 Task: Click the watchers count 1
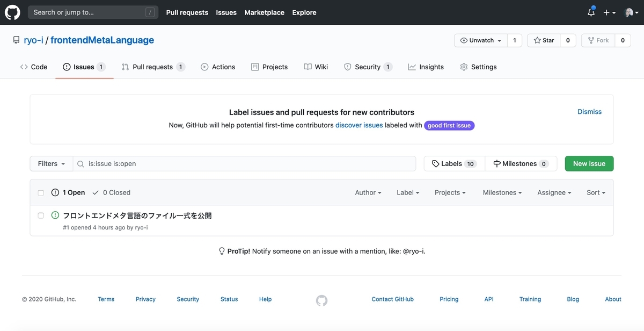515,40
